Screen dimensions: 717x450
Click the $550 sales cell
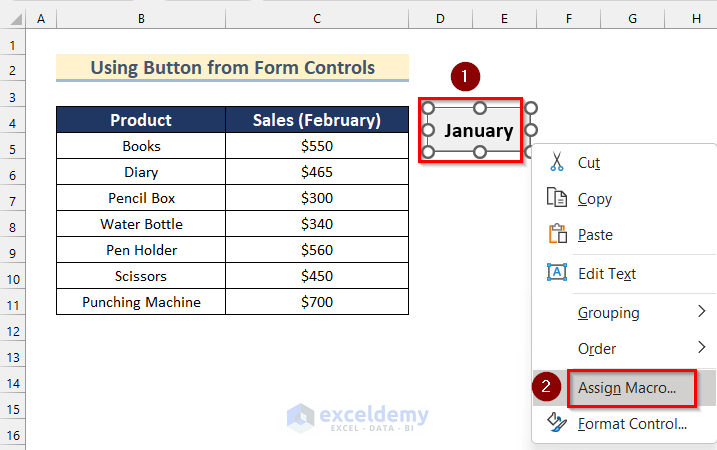point(316,146)
